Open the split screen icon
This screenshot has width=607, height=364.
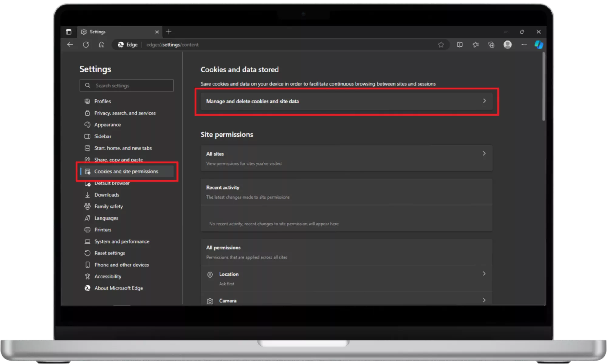pos(460,45)
